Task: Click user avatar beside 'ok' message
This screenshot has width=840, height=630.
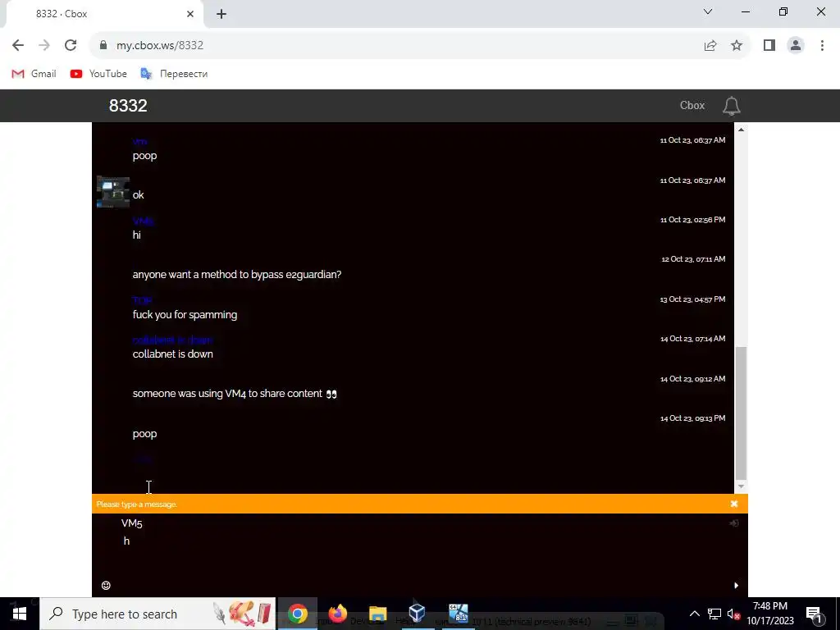Action: pos(113,192)
